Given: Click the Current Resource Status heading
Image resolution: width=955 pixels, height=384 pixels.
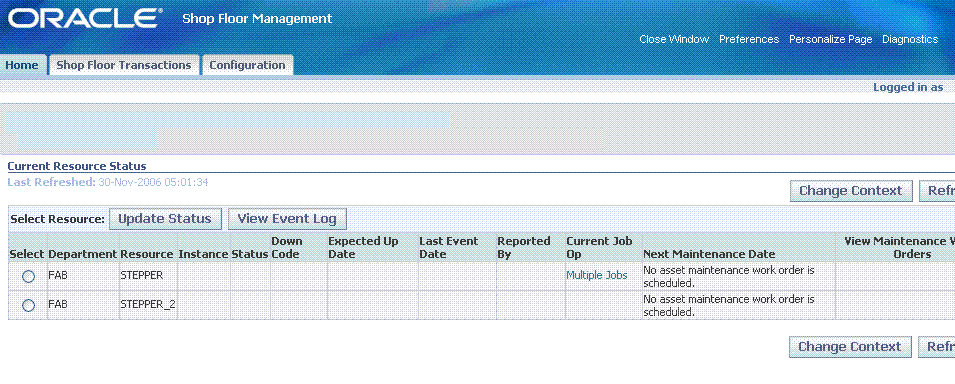Looking at the screenshot, I should tap(77, 166).
